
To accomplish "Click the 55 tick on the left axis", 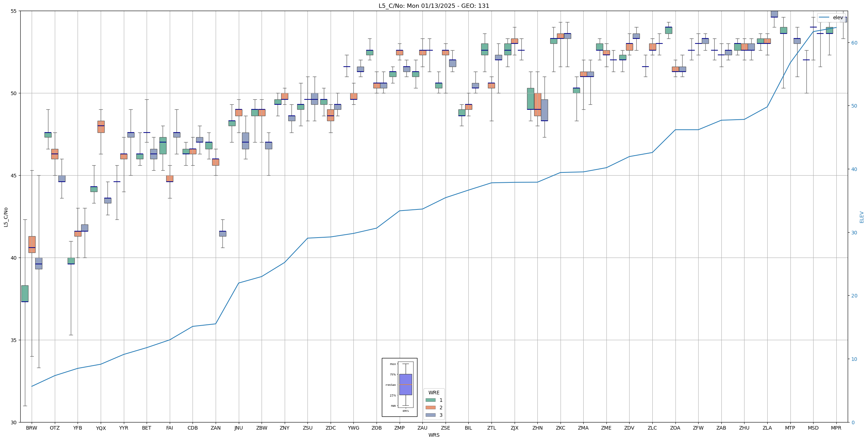I will 14,11.
